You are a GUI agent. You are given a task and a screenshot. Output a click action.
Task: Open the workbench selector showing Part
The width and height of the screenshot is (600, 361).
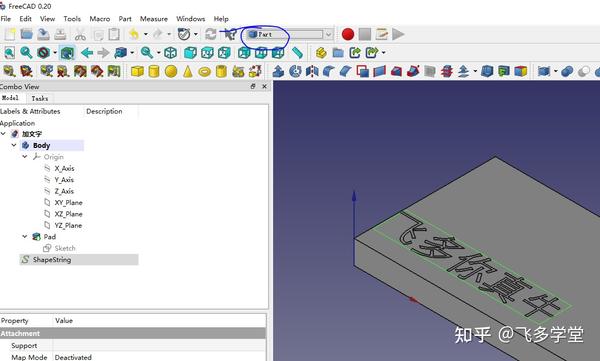click(290, 34)
